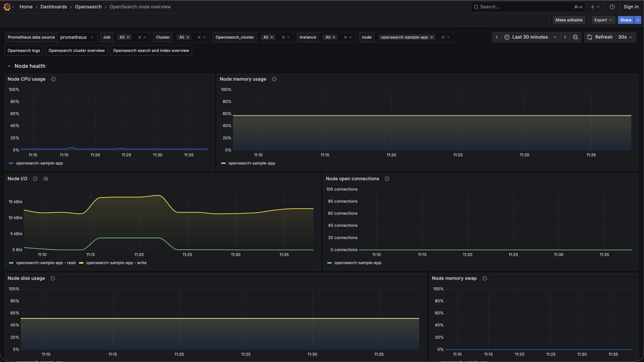Clear all node filter values
Screen dimensions: 644x362
point(443,37)
